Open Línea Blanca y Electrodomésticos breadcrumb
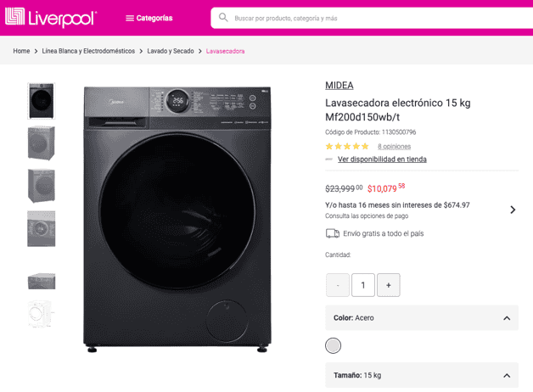Image resolution: width=533 pixels, height=392 pixels. pyautogui.click(x=88, y=51)
